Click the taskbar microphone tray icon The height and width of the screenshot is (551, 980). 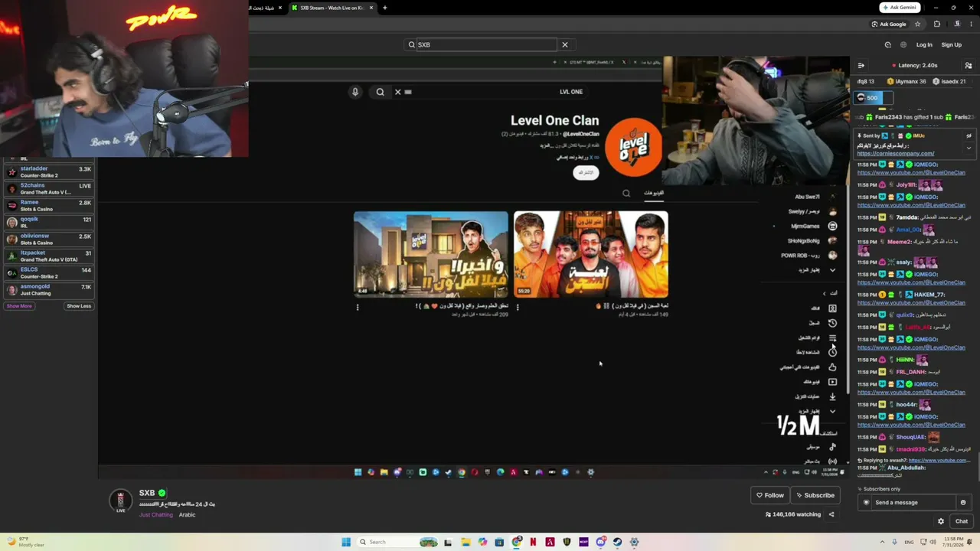pos(894,542)
